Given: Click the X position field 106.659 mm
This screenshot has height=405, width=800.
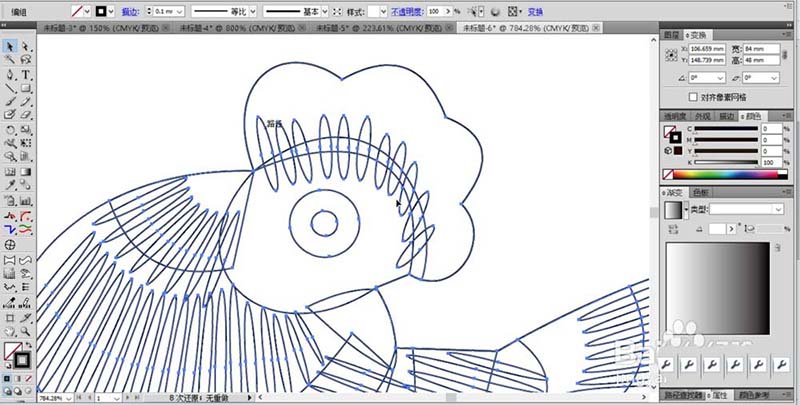Looking at the screenshot, I should tap(707, 49).
